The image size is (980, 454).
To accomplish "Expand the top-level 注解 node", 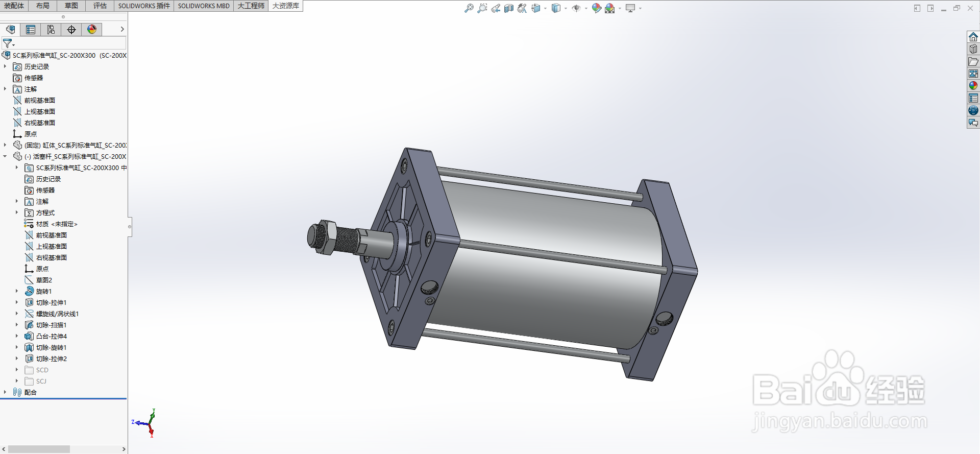I will (5, 89).
